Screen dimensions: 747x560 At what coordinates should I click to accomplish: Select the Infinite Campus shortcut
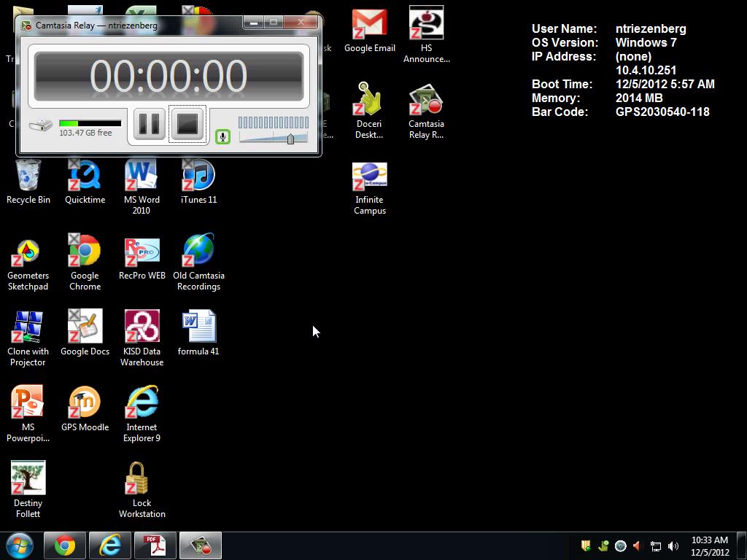[x=370, y=189]
